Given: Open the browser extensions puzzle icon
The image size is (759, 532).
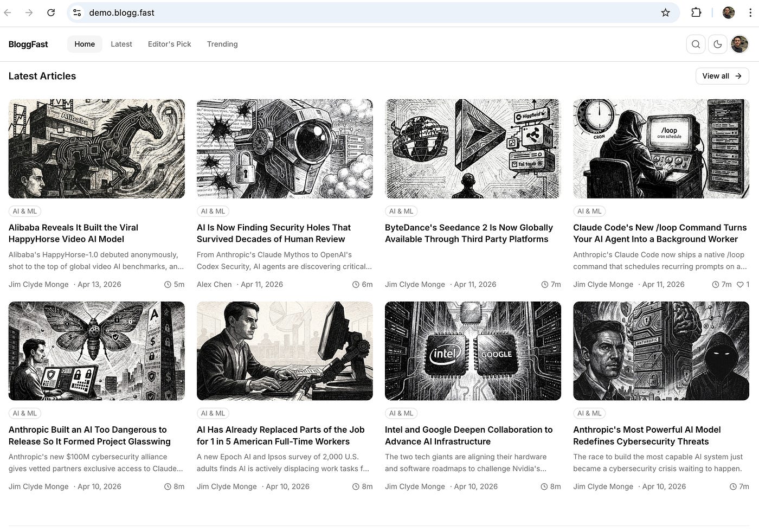Looking at the screenshot, I should click(x=696, y=12).
